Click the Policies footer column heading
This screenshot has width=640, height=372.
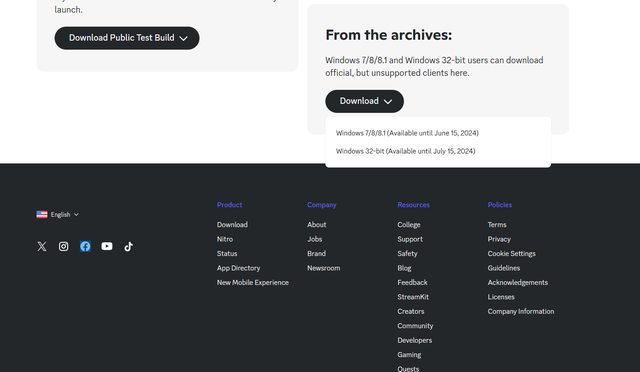pos(500,205)
